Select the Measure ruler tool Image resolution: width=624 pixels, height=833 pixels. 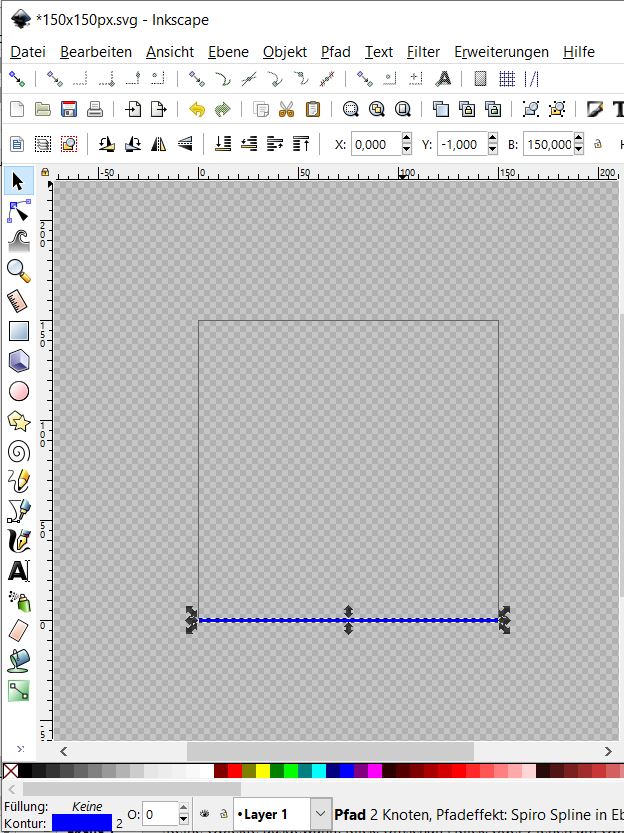19,301
